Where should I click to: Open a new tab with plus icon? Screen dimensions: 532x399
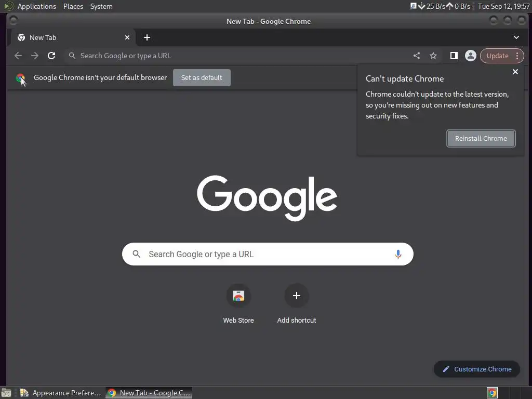(x=147, y=37)
